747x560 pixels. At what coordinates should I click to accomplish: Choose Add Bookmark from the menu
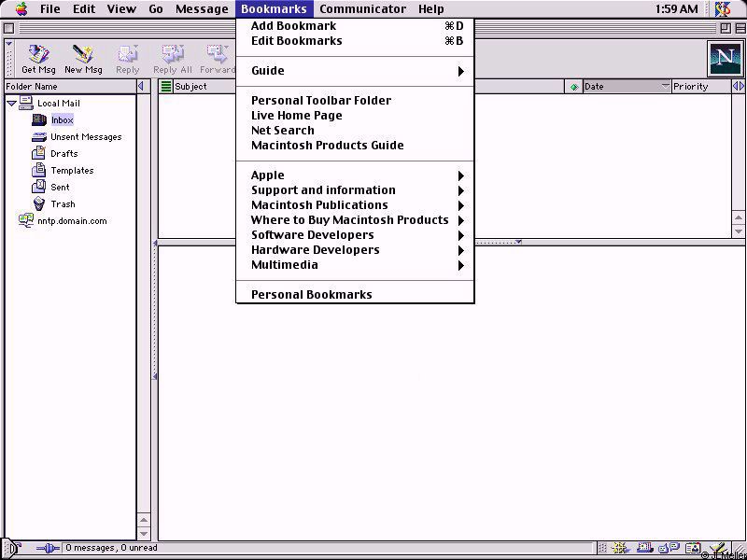pos(293,26)
